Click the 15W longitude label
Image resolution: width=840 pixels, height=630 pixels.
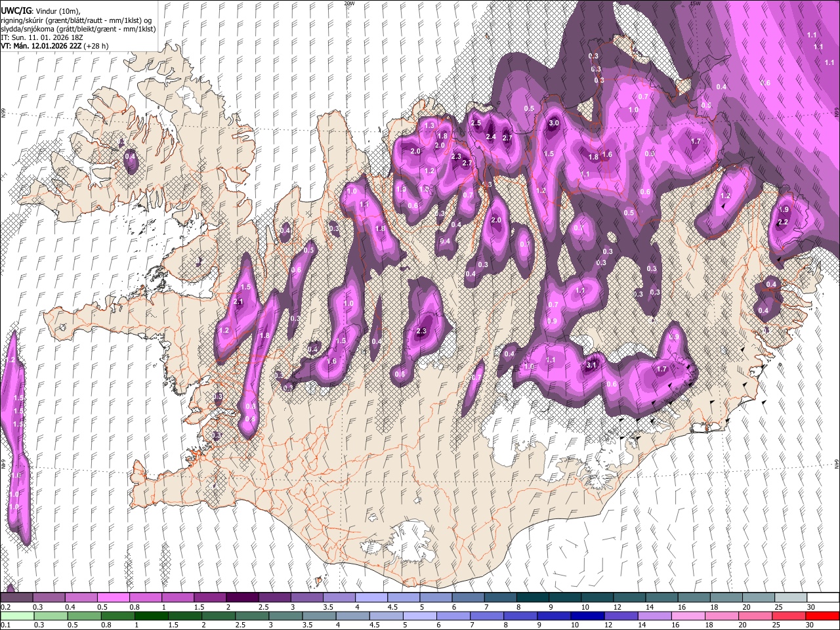(x=695, y=3)
